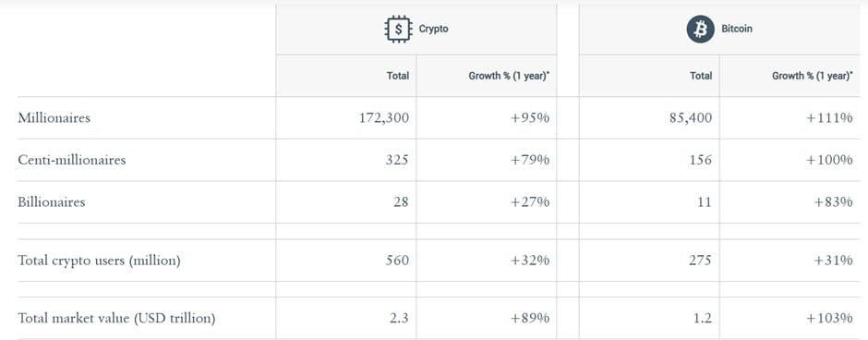Click Bitcoin Total column header
This screenshot has height=340, width=868.
(x=702, y=76)
